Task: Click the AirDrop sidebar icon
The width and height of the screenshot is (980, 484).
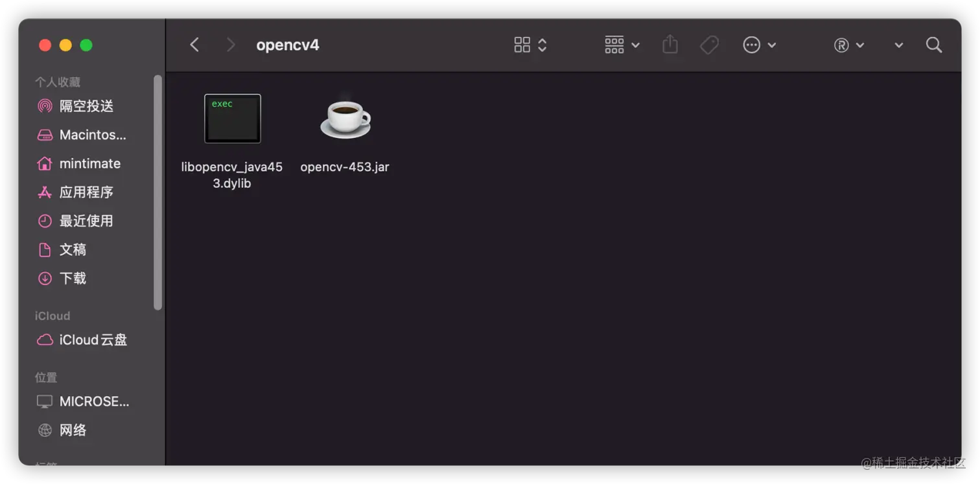Action: pyautogui.click(x=45, y=106)
